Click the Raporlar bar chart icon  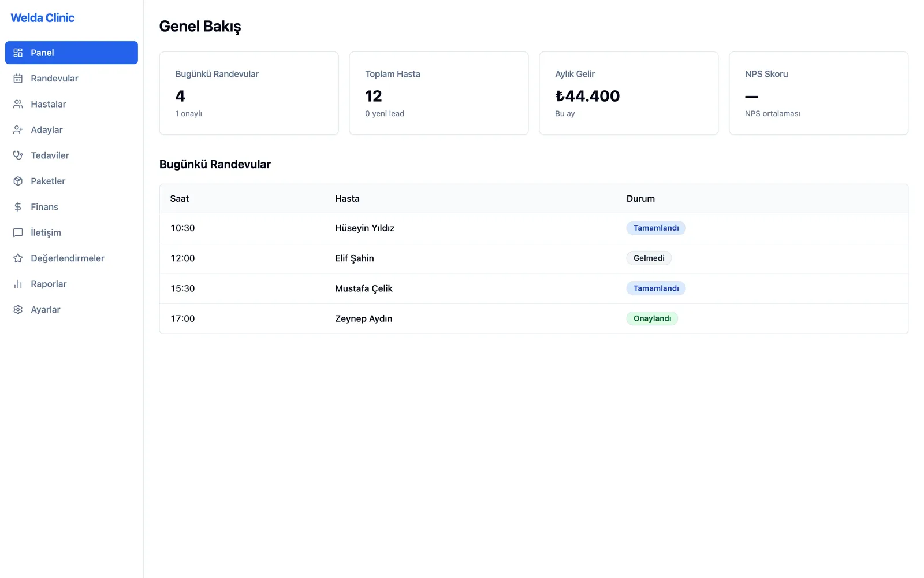coord(18,284)
